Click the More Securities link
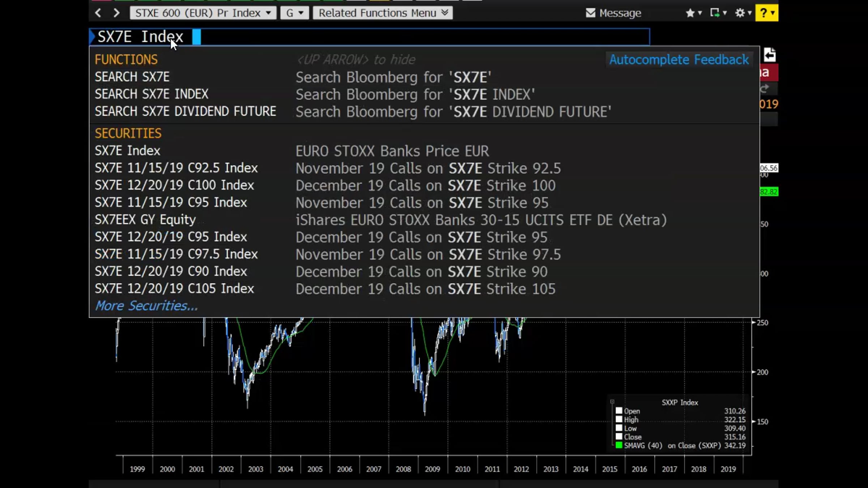The image size is (868, 488). (x=146, y=306)
